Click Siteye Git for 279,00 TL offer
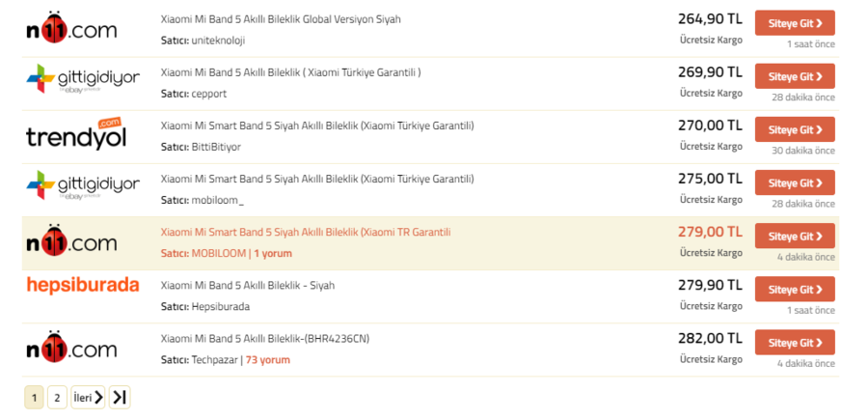Screen dimensions: 868x420 (795, 236)
